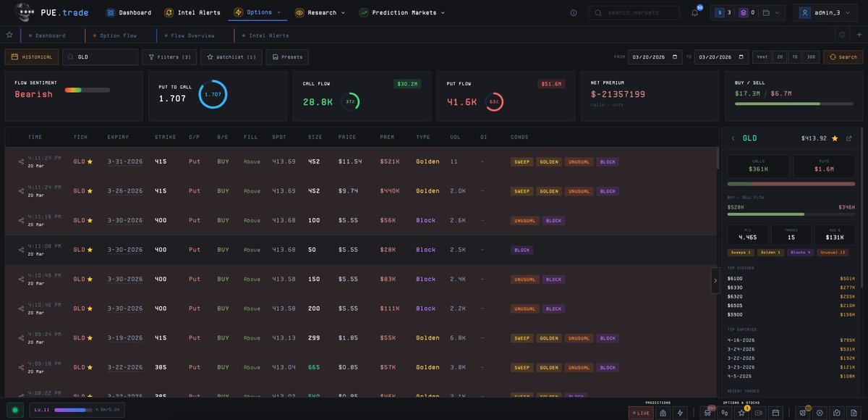Click the star icon left of Dashboard tab

coord(9,35)
